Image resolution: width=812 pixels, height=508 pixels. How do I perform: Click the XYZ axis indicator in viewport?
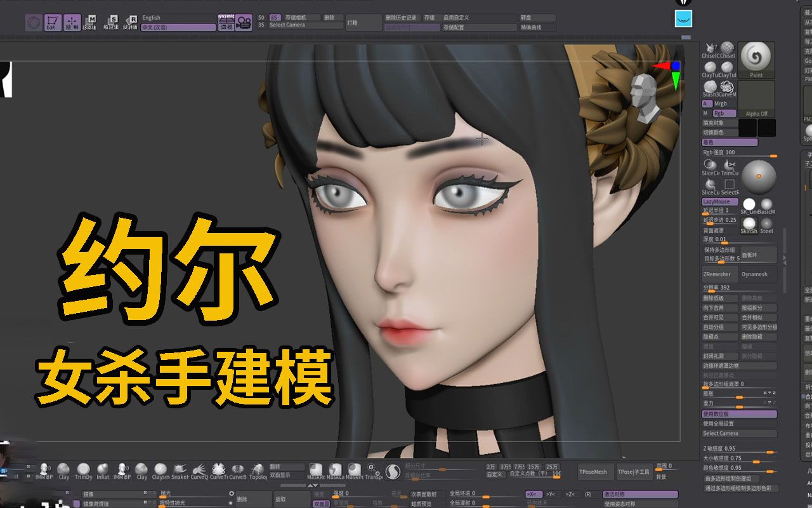coord(667,74)
